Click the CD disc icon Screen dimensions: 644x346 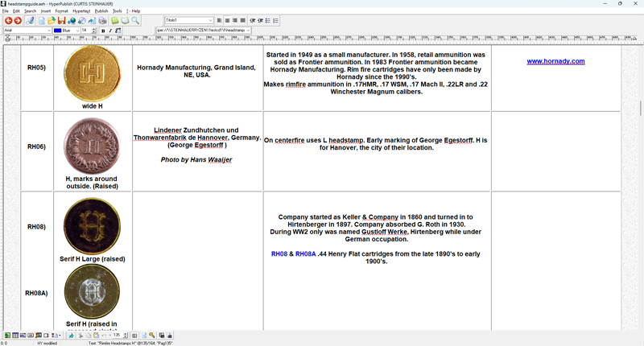(x=82, y=21)
